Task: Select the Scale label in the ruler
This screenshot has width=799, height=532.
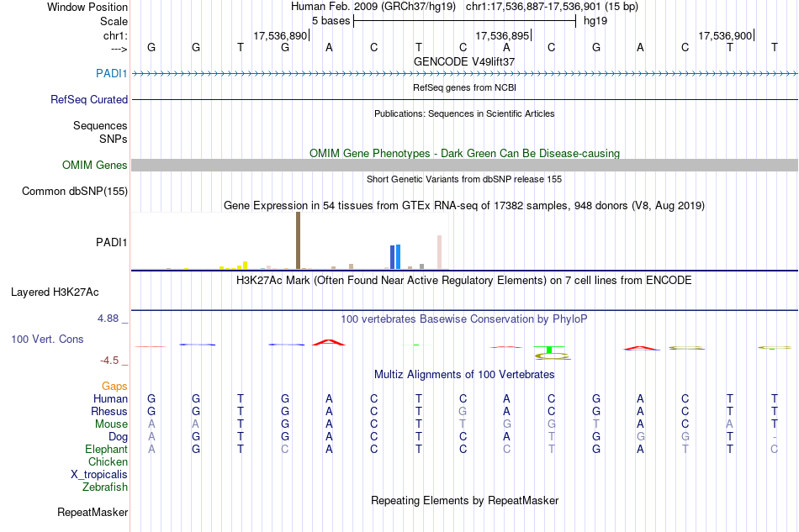Action: [114, 21]
